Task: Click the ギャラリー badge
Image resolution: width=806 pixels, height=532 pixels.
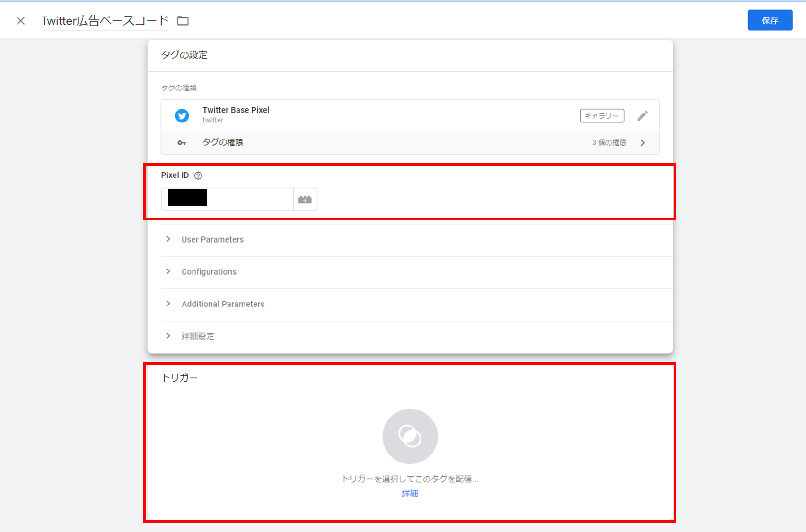Action: [x=602, y=115]
